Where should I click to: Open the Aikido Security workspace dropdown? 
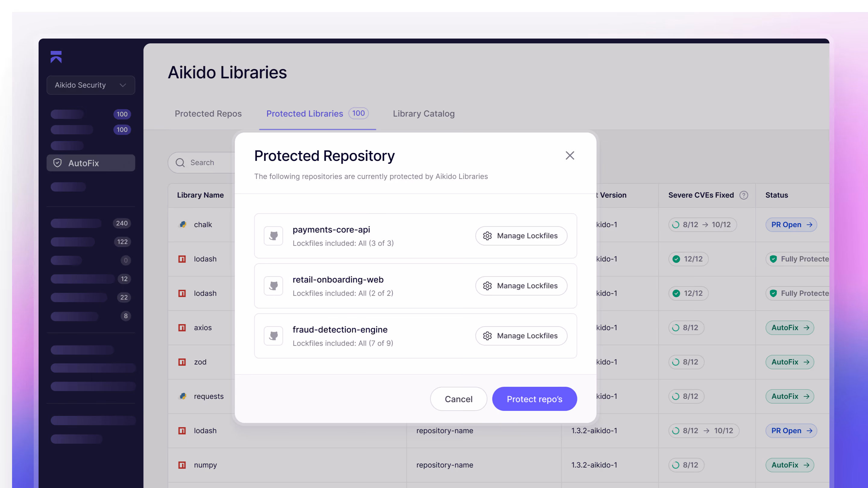pyautogui.click(x=91, y=85)
